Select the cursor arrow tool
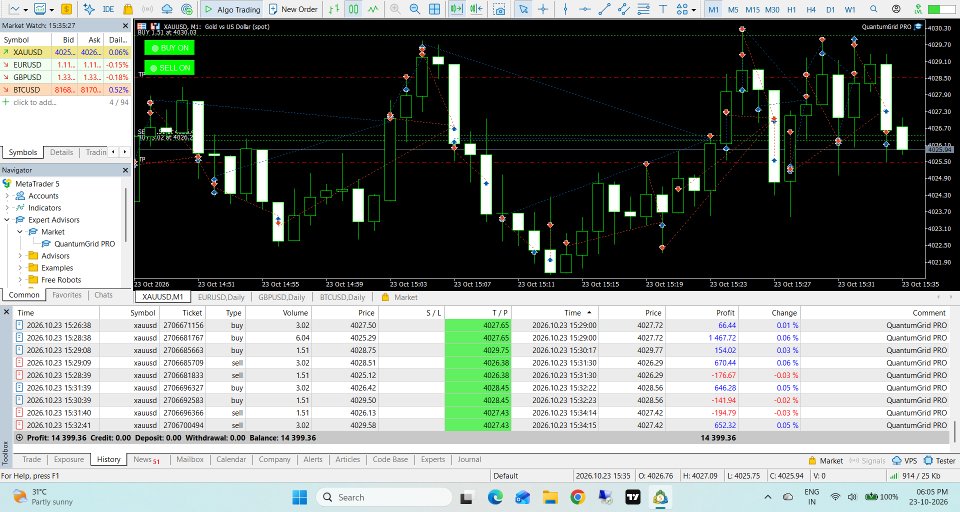 point(523,9)
